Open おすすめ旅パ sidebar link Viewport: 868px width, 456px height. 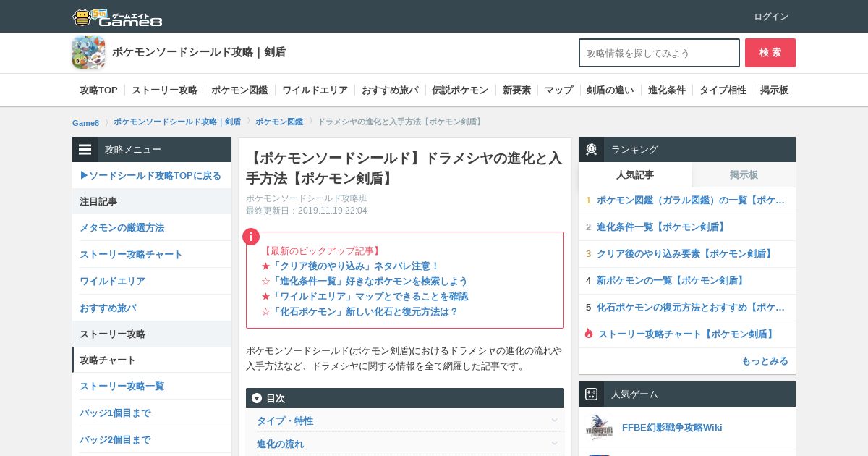coord(108,308)
